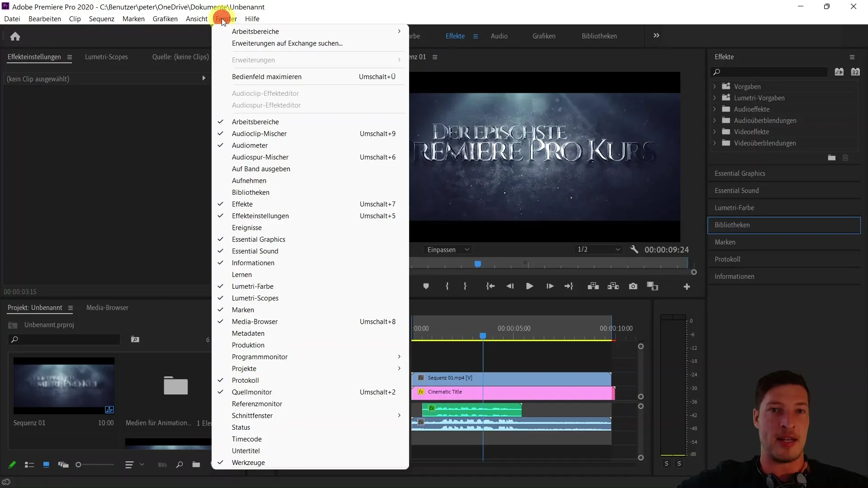Screen dimensions: 868x488
Task: Click the capture frame icon in monitor
Action: click(x=633, y=286)
